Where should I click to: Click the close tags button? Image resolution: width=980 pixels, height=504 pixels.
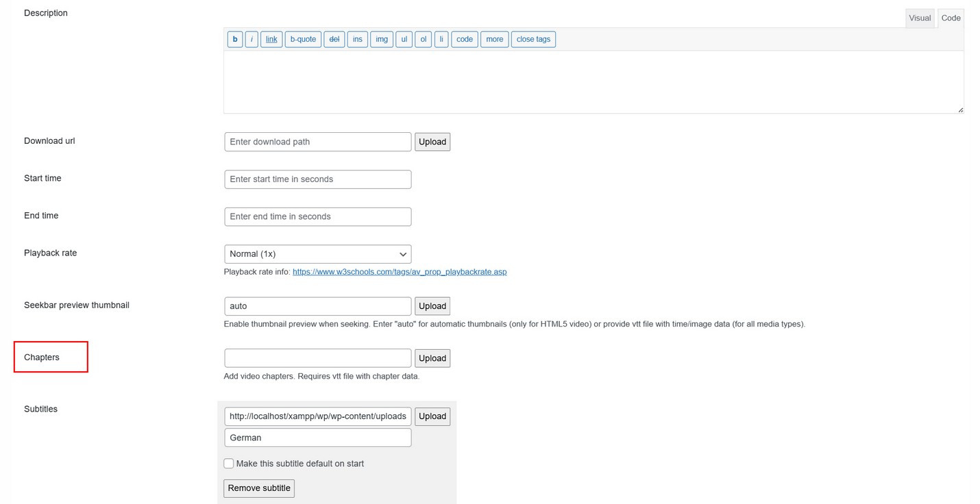click(533, 39)
